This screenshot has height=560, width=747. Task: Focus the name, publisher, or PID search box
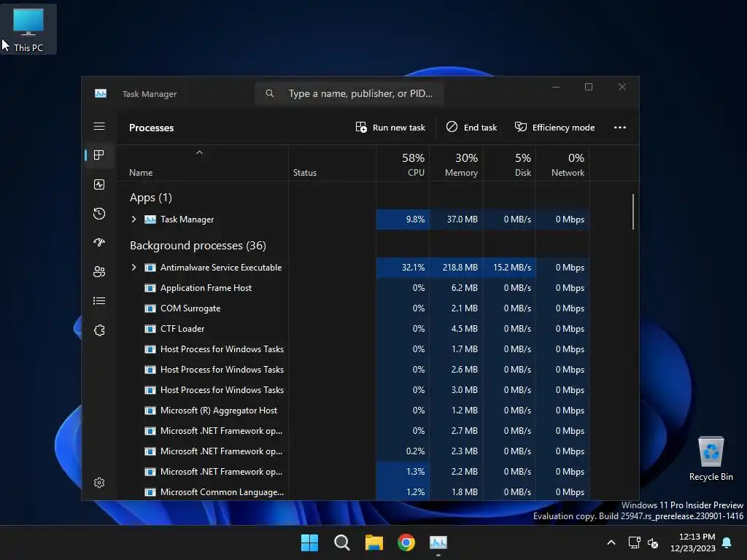[x=349, y=93]
